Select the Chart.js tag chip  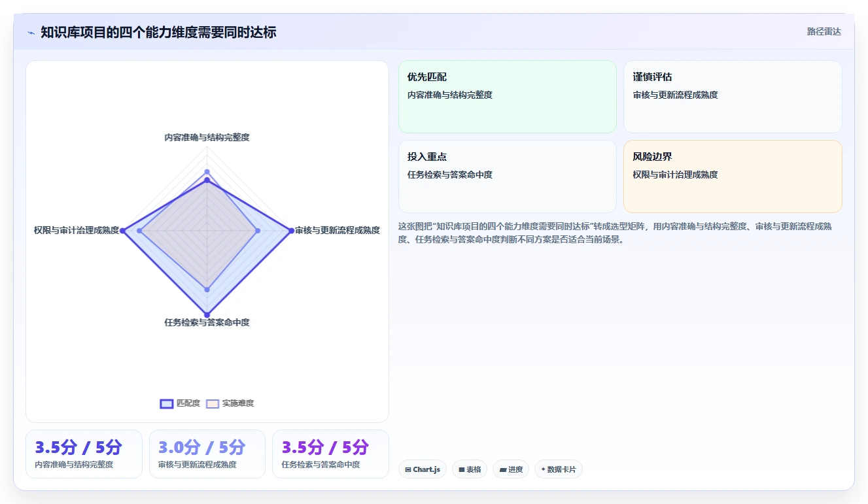(423, 469)
